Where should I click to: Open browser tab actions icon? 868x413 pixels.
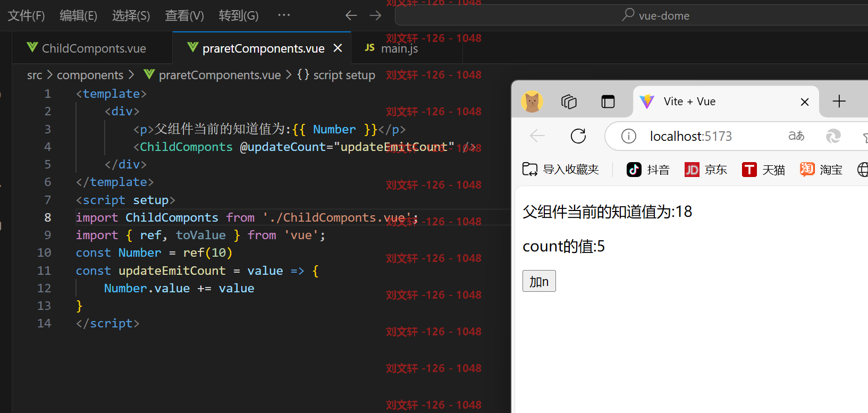click(x=608, y=101)
